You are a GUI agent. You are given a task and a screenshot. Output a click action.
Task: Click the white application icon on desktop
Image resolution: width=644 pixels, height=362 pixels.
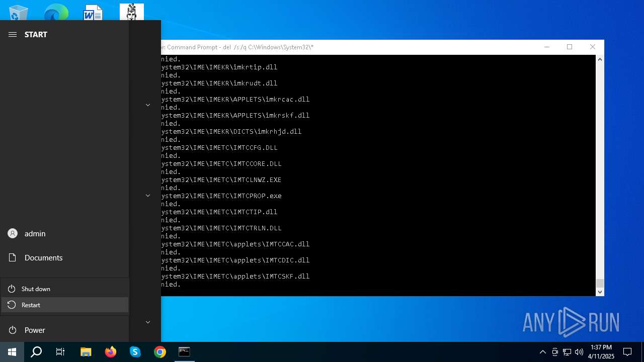[132, 12]
